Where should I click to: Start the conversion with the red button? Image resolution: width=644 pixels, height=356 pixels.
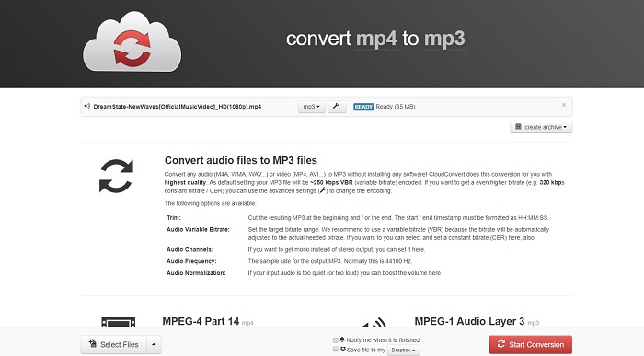[x=530, y=345]
